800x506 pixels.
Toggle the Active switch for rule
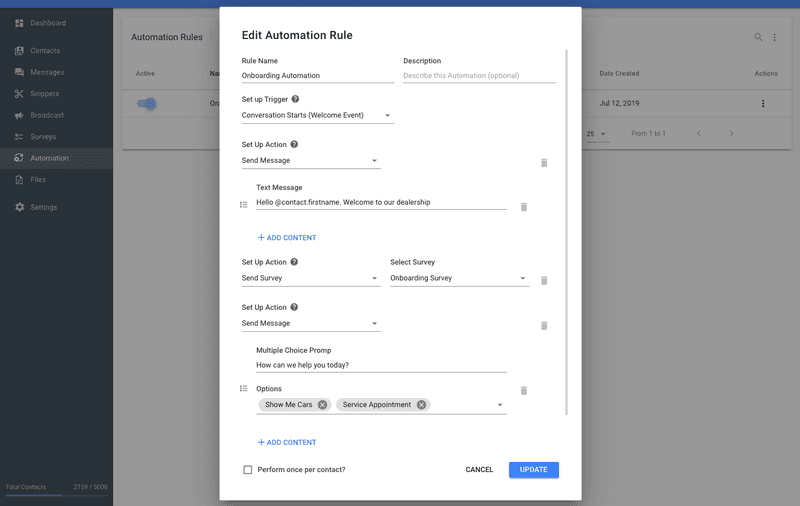click(x=147, y=103)
